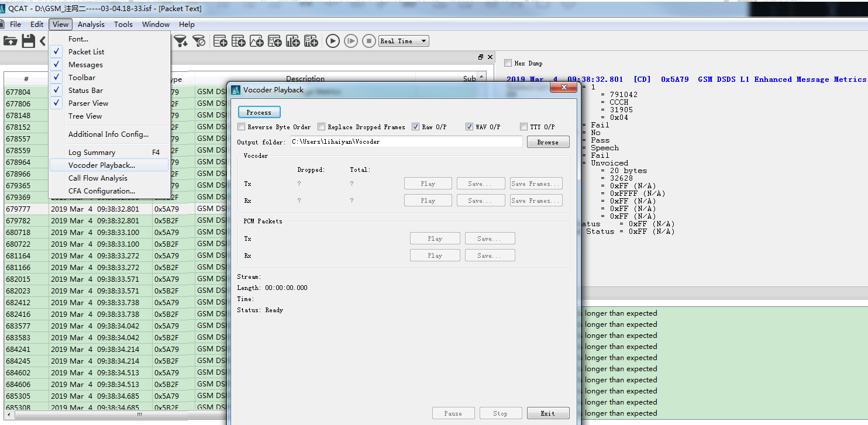The image size is (868, 425).
Task: Click the save floppy disk icon
Action: pos(28,41)
